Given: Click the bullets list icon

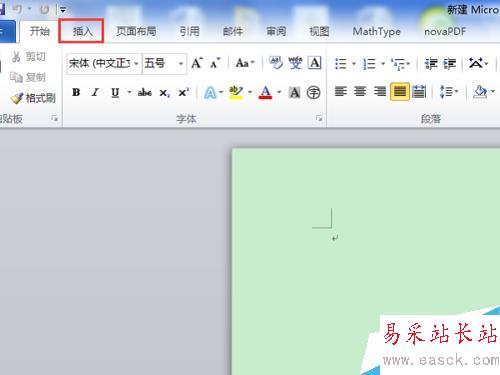Looking at the screenshot, I should [341, 63].
